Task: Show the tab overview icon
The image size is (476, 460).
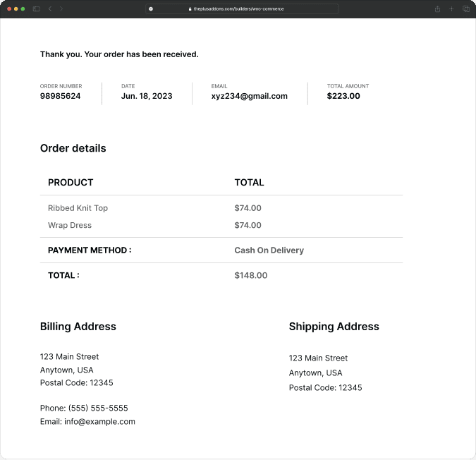Action: coord(465,8)
